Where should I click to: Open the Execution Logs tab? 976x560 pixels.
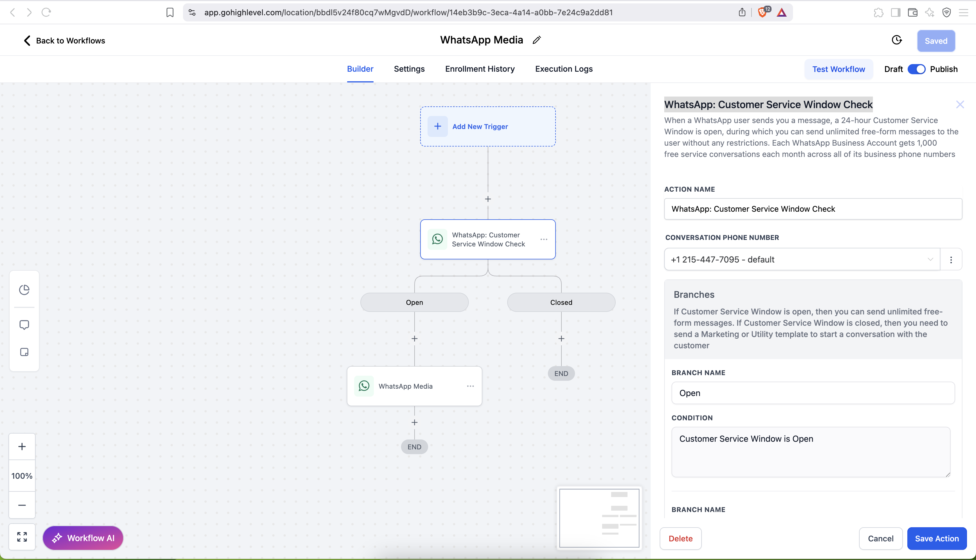(x=564, y=69)
